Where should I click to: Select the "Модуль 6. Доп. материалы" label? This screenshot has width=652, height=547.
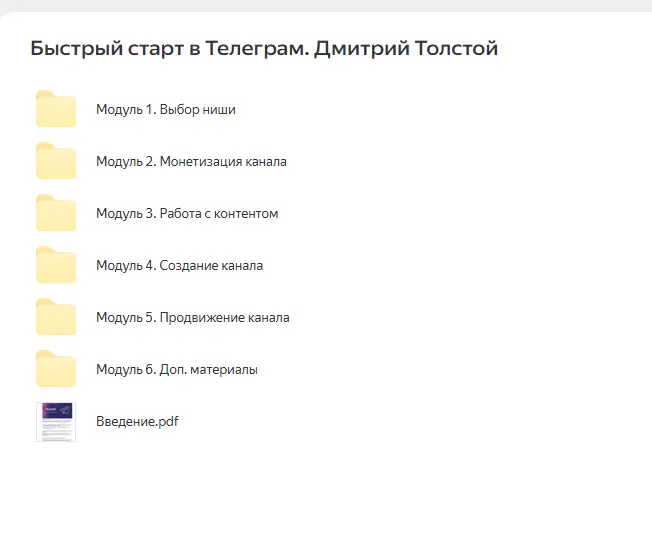[x=176, y=370]
